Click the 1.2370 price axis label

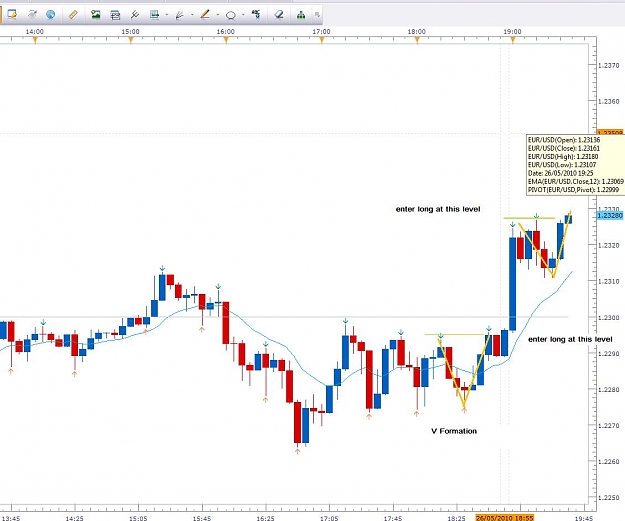tap(609, 65)
